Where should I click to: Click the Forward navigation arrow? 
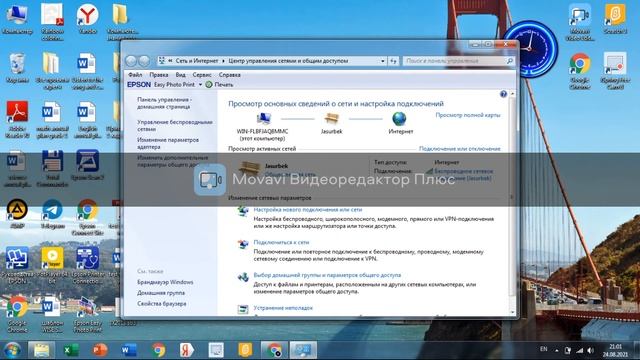(144, 61)
